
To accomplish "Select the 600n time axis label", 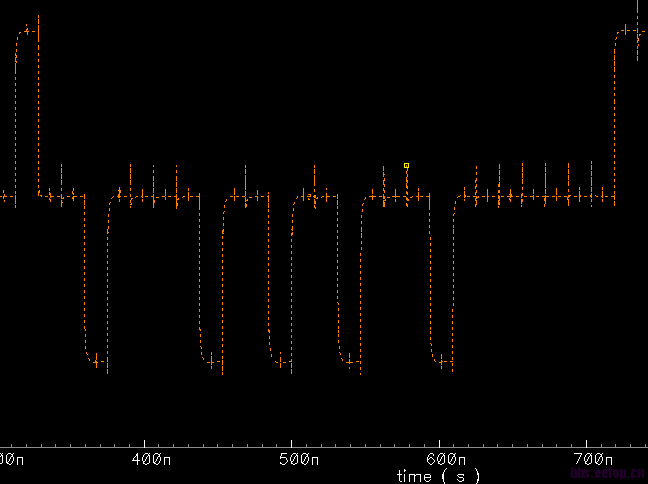I will click(446, 459).
